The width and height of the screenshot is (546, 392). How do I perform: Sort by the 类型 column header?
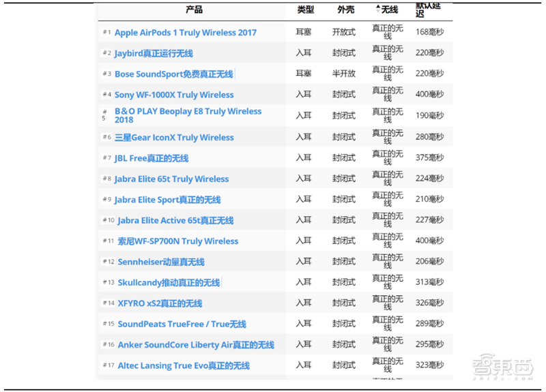tap(305, 10)
